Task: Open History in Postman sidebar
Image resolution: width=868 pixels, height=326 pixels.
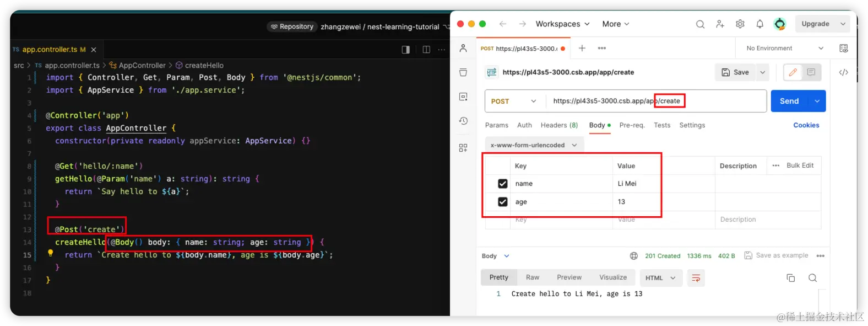Action: tap(463, 121)
